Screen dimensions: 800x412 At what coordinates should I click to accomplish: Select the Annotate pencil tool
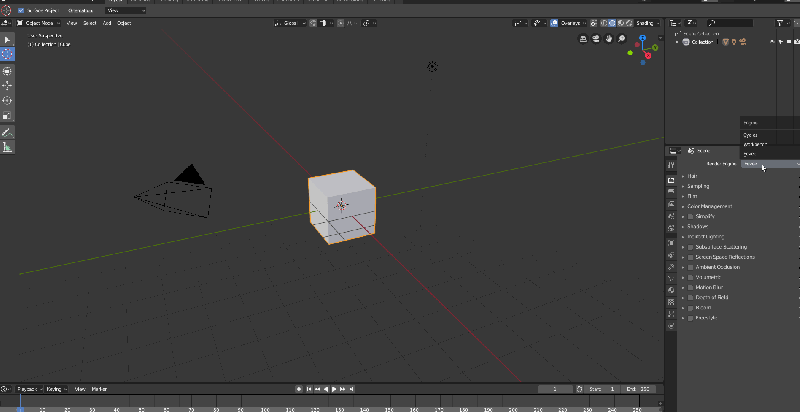click(x=7, y=133)
